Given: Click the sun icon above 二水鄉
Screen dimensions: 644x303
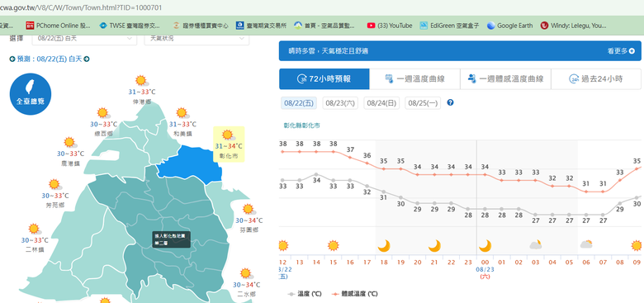Looking at the screenshot, I should (x=246, y=273).
